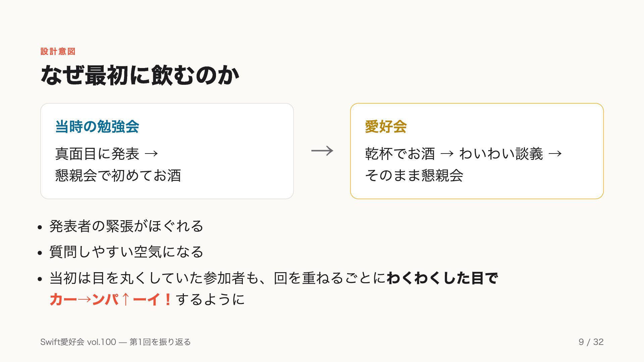
Task: Click the bold text わくわくした目で
Action: pos(442,278)
